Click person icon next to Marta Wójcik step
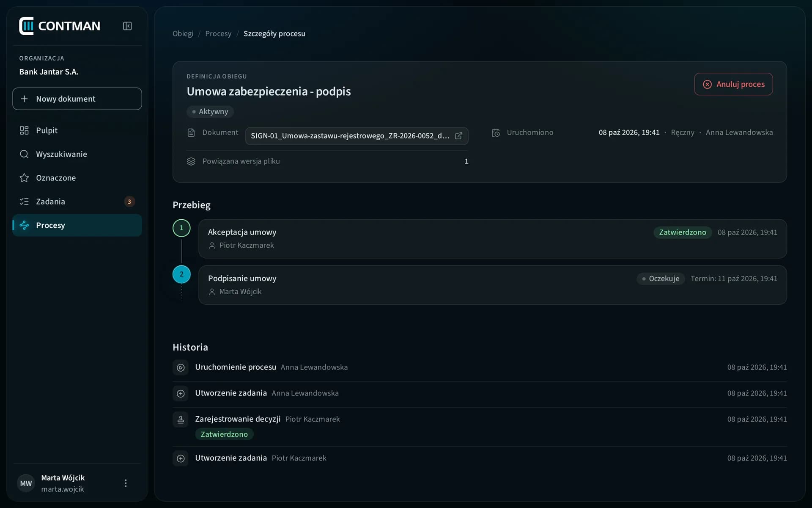The image size is (812, 508). [x=212, y=292]
